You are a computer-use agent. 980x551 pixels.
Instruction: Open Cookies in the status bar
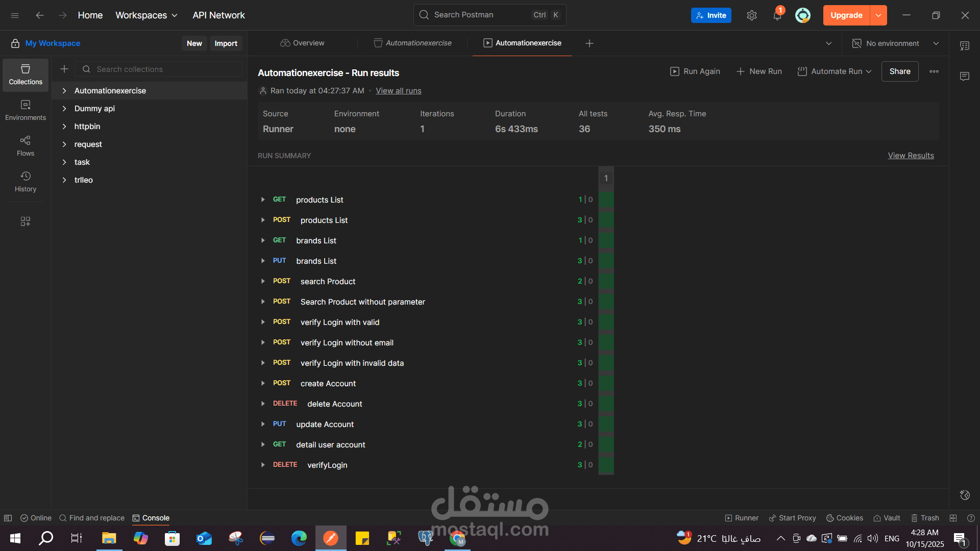click(x=845, y=518)
